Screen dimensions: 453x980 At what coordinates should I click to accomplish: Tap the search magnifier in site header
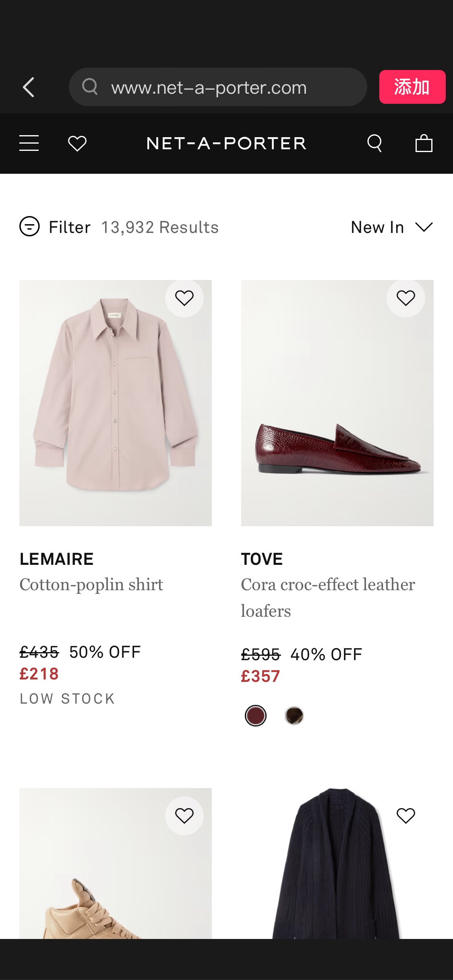click(x=374, y=143)
